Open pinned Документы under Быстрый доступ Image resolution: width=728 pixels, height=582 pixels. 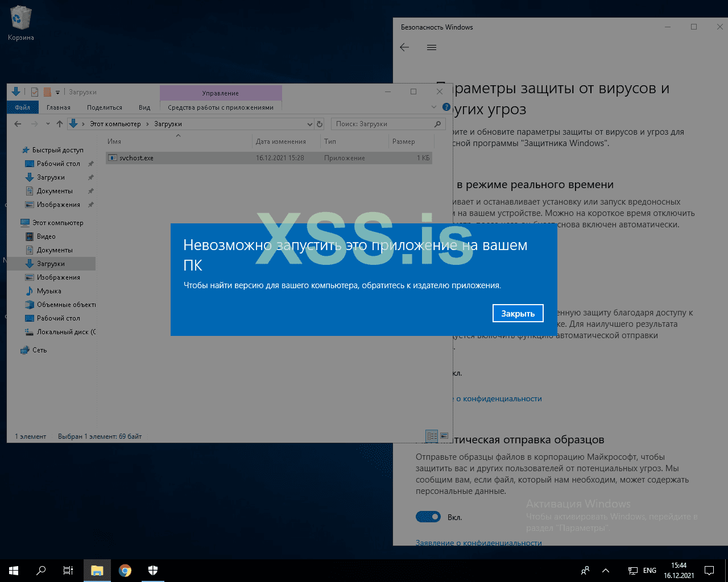pos(49,191)
